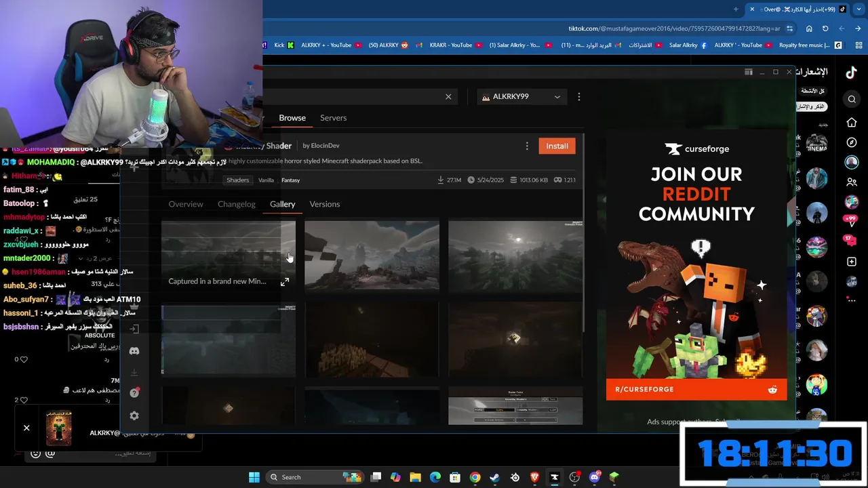Open File Explorer from taskbar

[416, 477]
